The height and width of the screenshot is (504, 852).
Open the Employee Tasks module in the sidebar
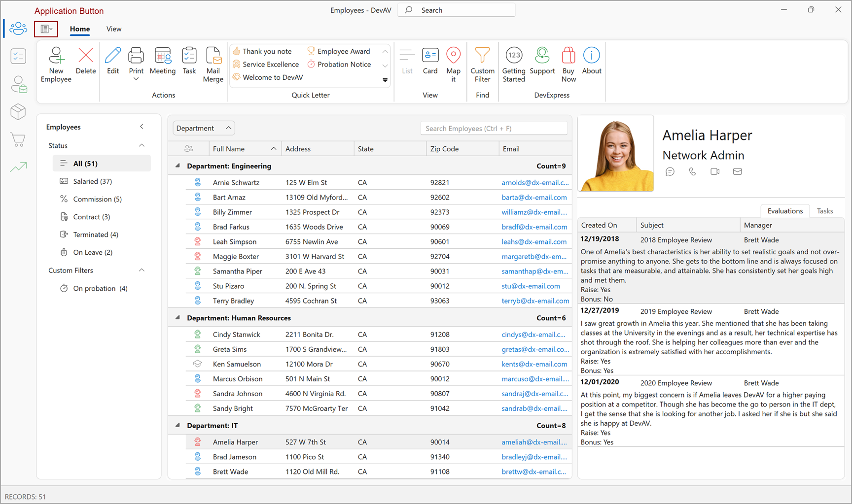tap(18, 56)
